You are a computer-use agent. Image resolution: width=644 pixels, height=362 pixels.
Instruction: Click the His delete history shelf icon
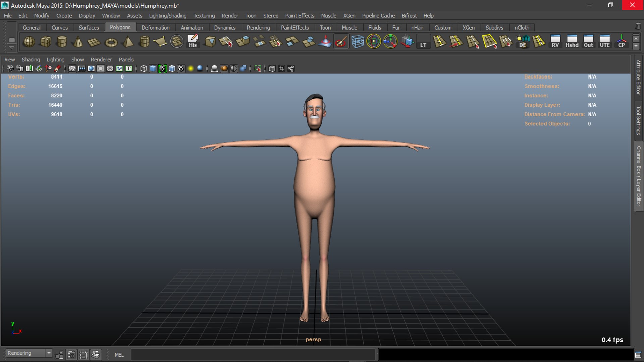[193, 42]
